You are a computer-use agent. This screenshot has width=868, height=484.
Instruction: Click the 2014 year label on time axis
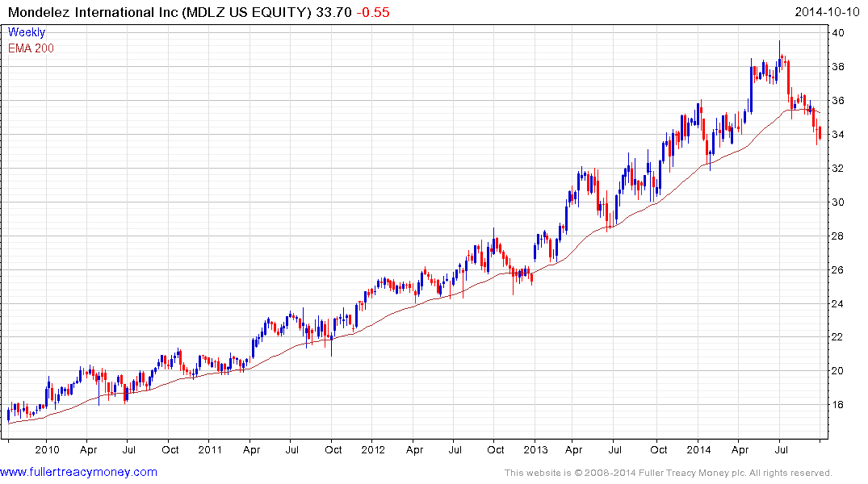(x=698, y=449)
